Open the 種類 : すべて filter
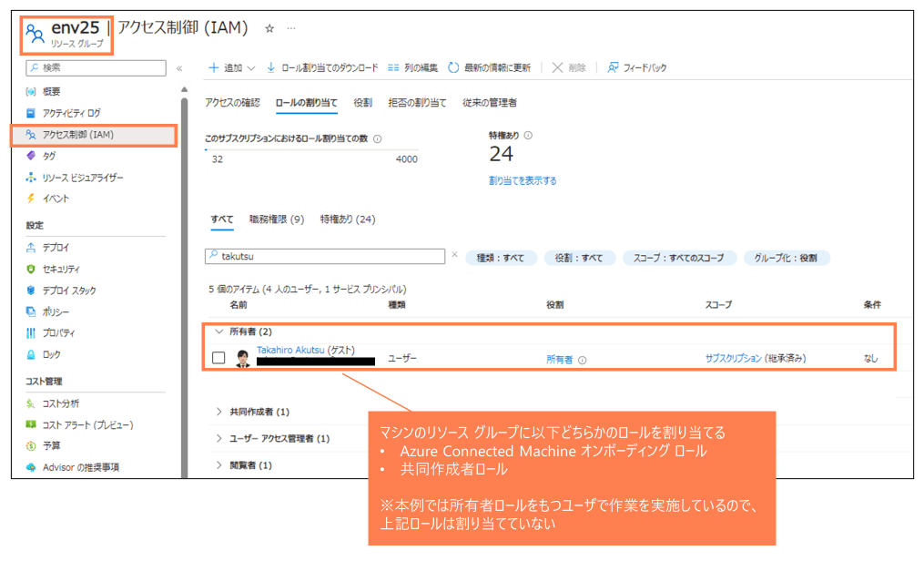This screenshot has height=561, width=924. click(x=501, y=258)
